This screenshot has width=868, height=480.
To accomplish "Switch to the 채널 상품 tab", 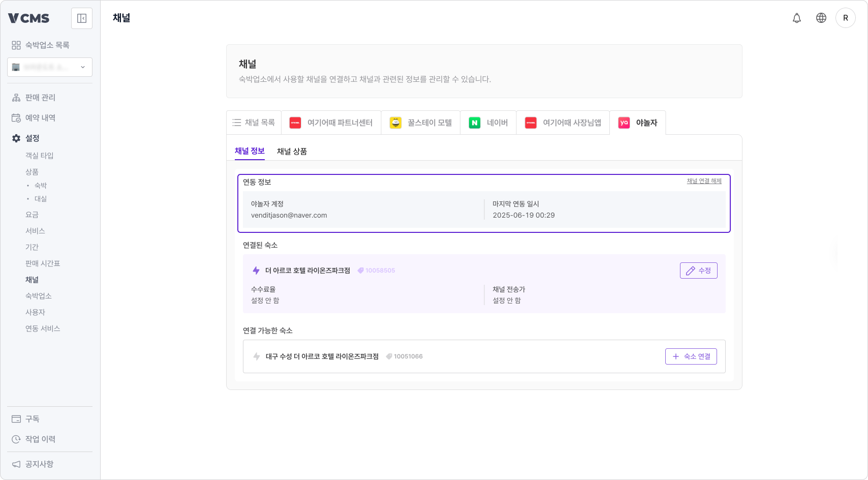I will pos(292,151).
